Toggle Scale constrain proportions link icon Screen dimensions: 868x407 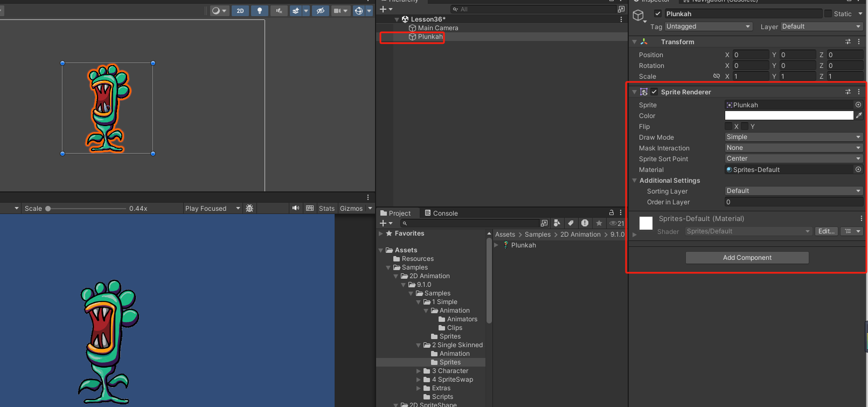click(x=717, y=77)
